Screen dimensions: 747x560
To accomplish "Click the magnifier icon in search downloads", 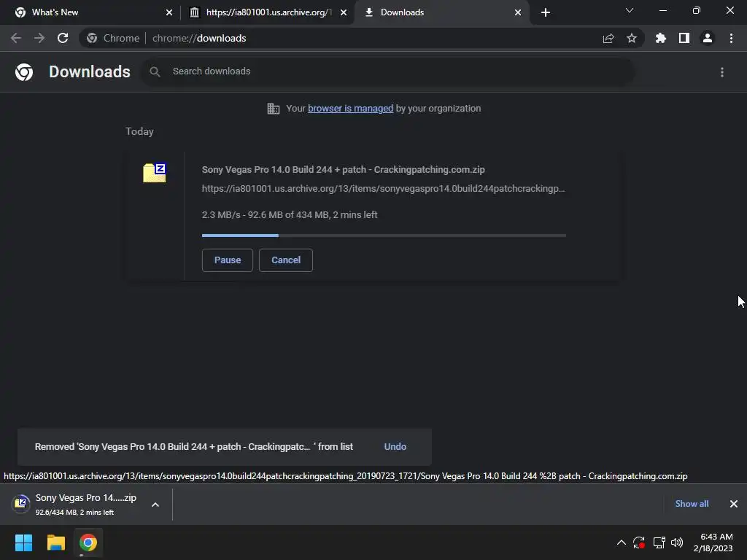I will pos(155,72).
